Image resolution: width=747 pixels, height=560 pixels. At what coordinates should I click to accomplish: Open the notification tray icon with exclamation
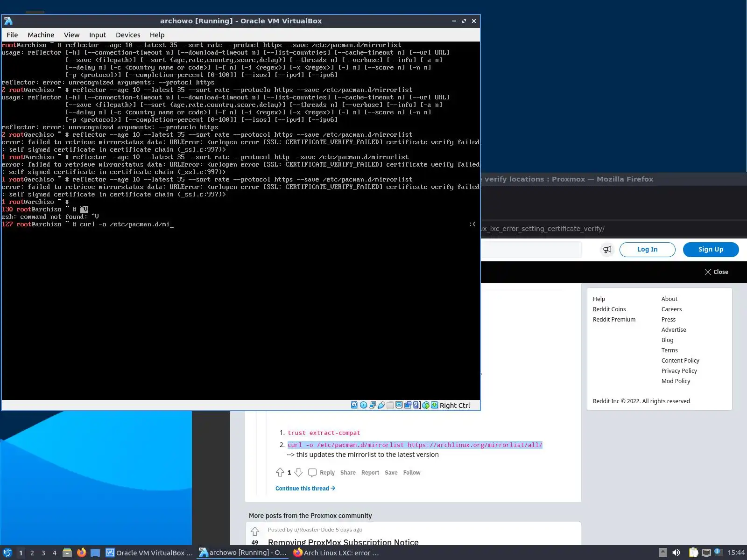tap(718, 552)
